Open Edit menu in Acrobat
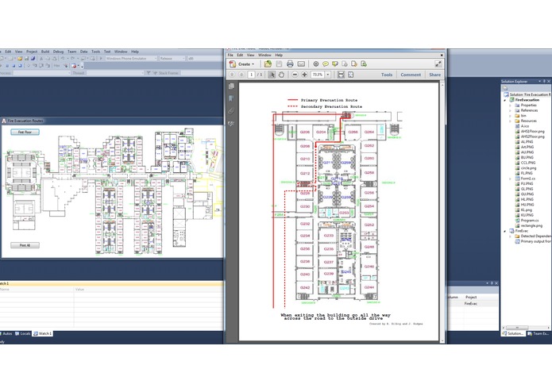Image resolution: width=552 pixels, height=392 pixels. pyautogui.click(x=240, y=56)
